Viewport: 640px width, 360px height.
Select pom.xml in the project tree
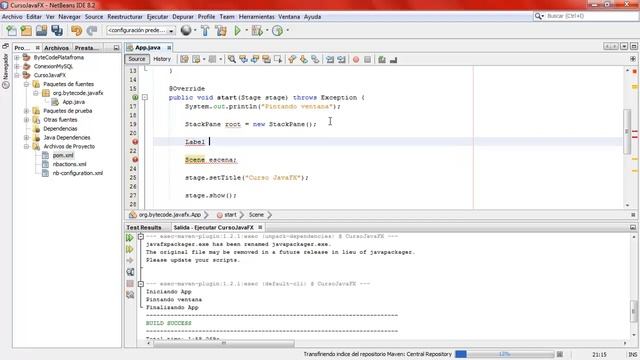tap(63, 156)
